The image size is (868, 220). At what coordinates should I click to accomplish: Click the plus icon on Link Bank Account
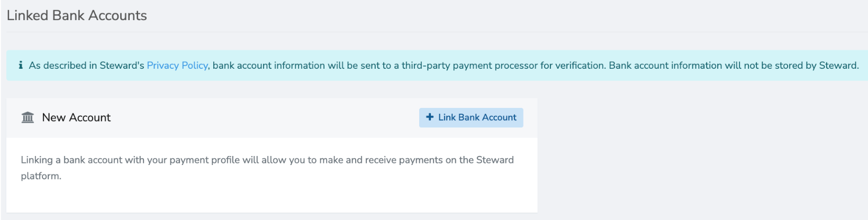[x=430, y=117]
